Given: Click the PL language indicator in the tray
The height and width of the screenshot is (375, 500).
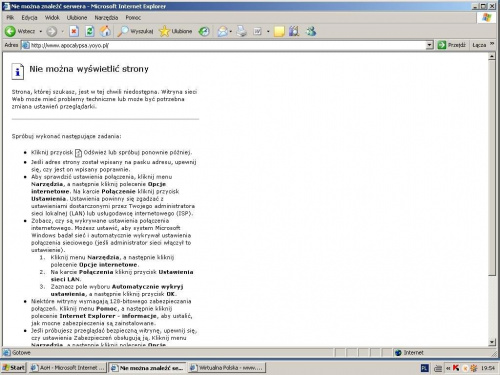Looking at the screenshot, I should coord(425,368).
